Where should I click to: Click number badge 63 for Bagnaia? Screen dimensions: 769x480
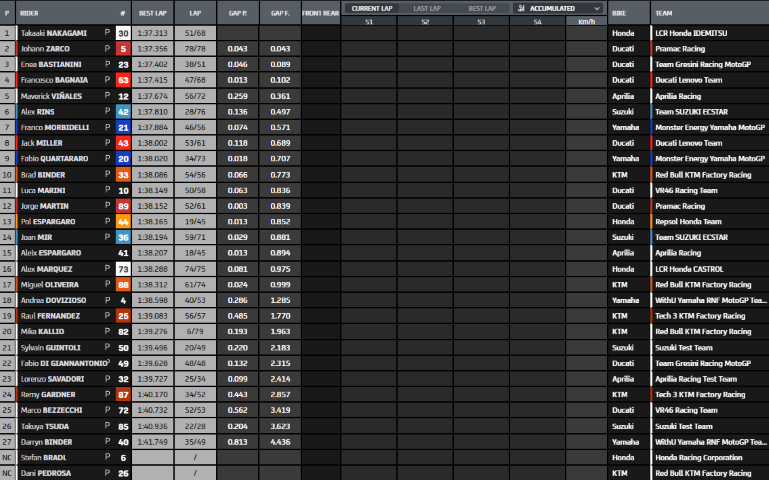pos(123,80)
